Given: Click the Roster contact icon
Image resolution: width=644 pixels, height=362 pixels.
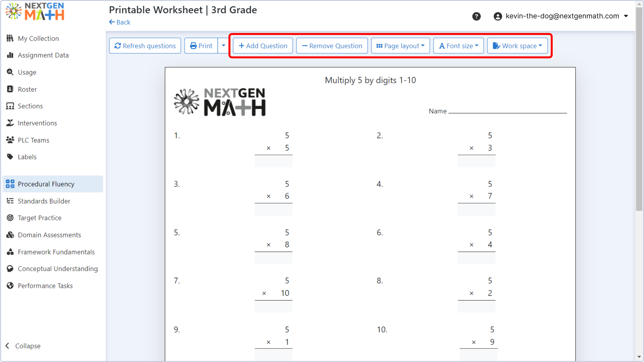Looking at the screenshot, I should (x=10, y=89).
